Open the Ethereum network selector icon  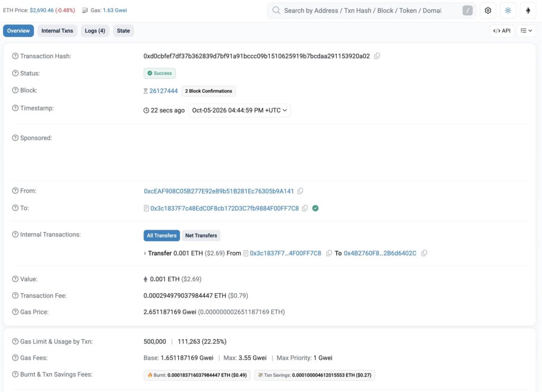pyautogui.click(x=528, y=11)
